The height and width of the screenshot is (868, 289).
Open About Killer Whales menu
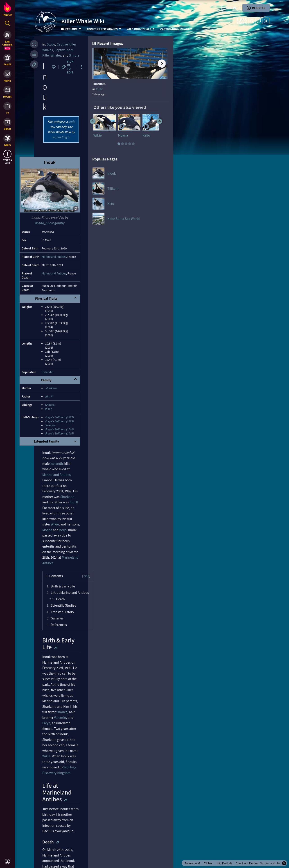104,29
